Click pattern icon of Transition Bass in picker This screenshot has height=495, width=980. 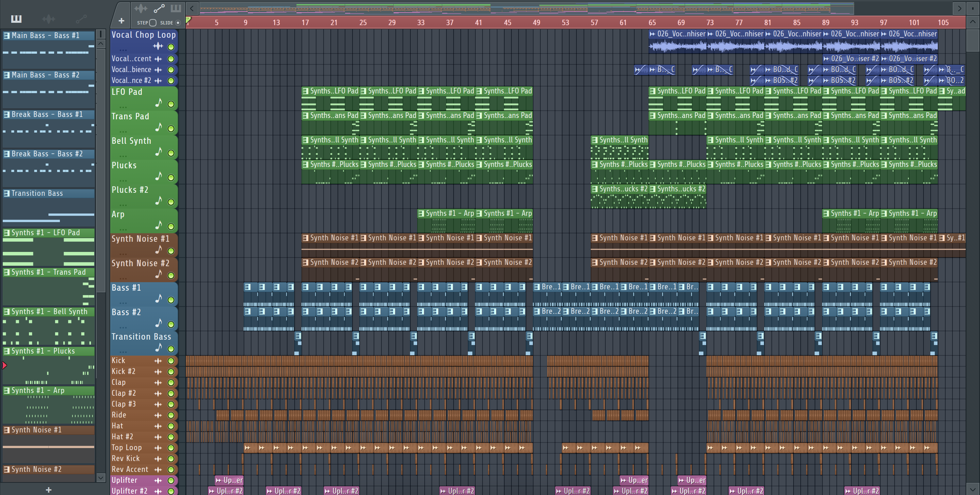[x=6, y=193]
